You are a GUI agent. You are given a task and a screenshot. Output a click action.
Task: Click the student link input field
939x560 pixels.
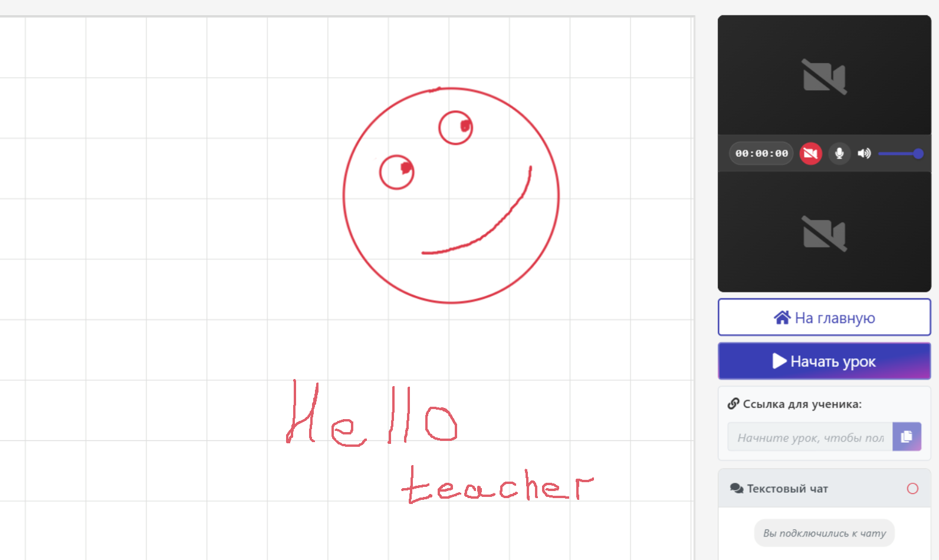[x=810, y=437]
